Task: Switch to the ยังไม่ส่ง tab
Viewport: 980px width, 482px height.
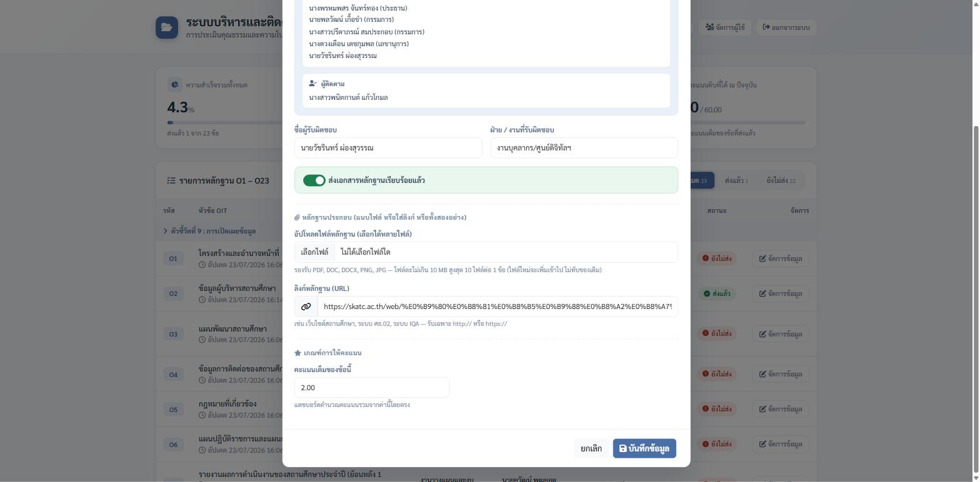Action: 781,180
